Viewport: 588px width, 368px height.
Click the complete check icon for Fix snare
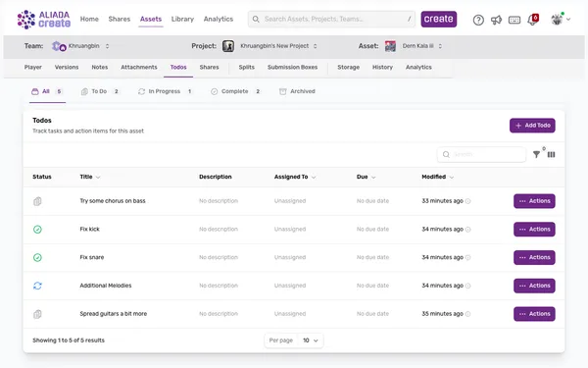[x=37, y=257]
